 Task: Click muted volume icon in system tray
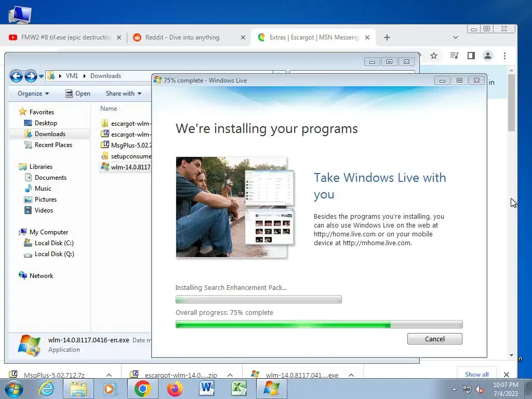480,389
